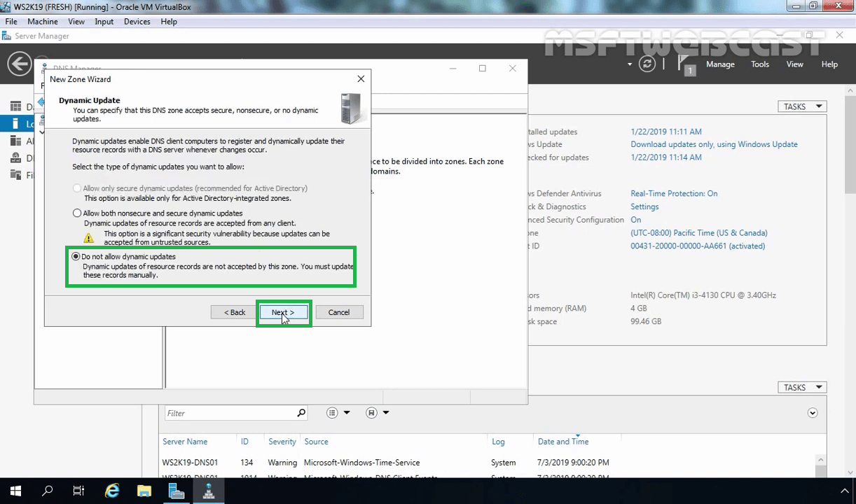Open lower TASKS dropdown in Events

click(x=802, y=387)
